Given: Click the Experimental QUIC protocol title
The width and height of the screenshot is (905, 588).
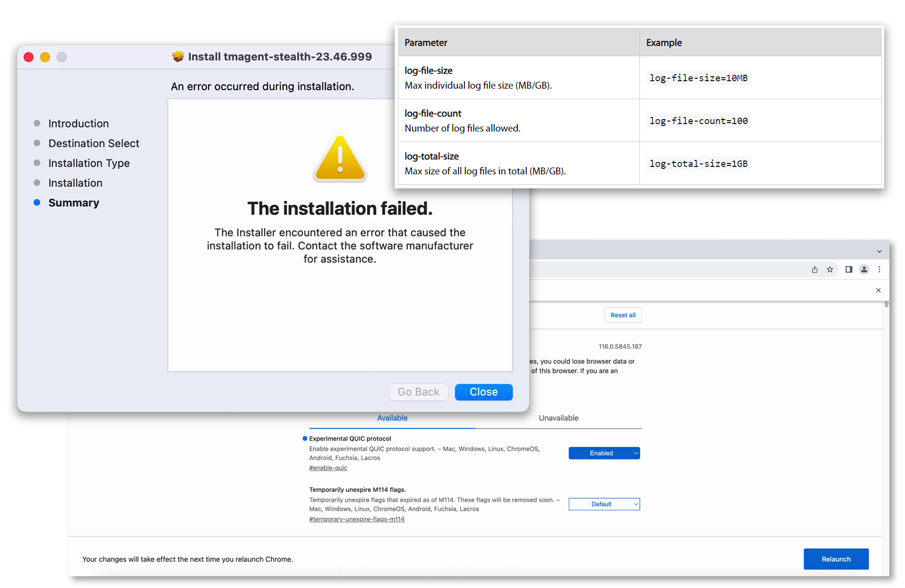Looking at the screenshot, I should [x=350, y=439].
